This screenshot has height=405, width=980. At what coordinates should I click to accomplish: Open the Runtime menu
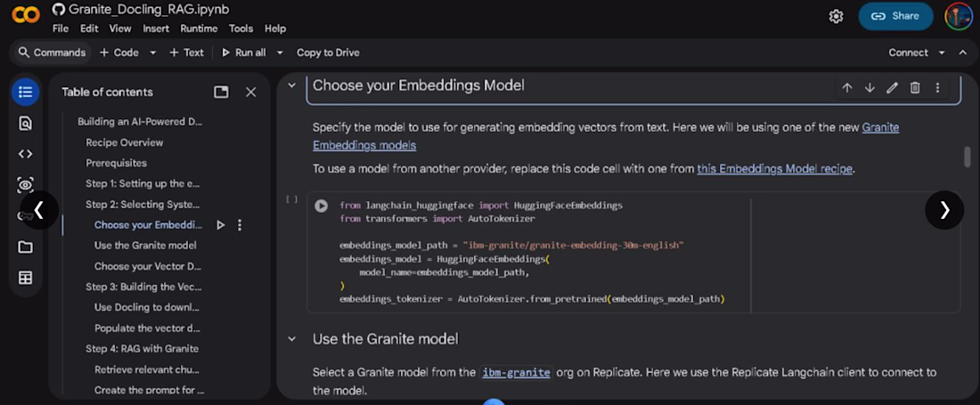(199, 28)
